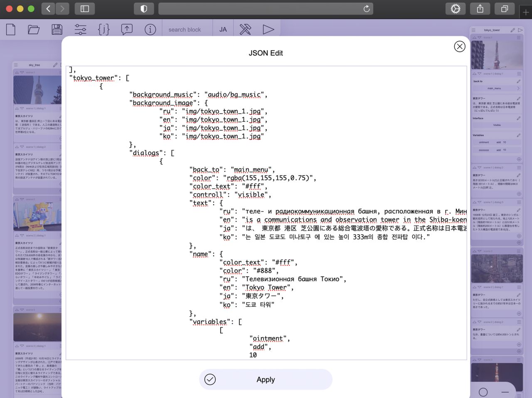
Task: Open main_menu back-to chevron
Action: [x=518, y=88]
